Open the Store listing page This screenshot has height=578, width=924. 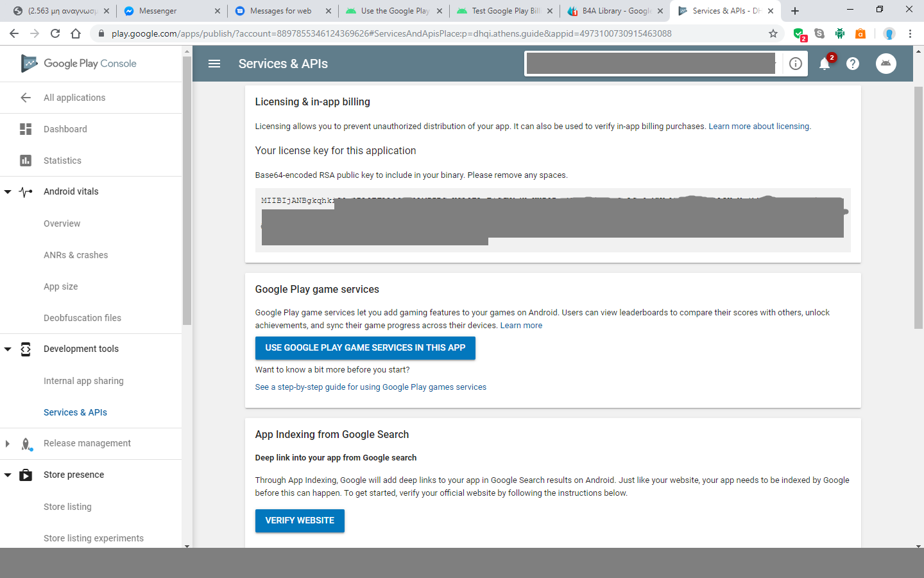(67, 507)
